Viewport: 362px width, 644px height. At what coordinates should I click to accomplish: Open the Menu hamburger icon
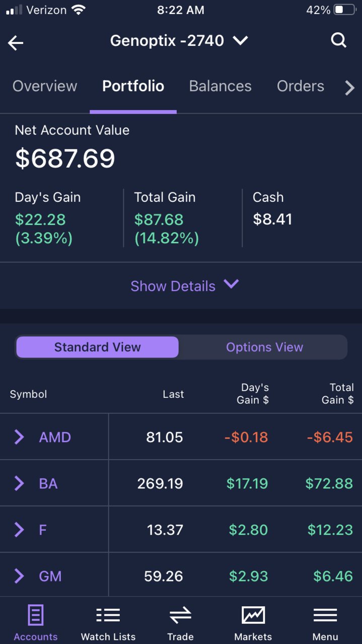[325, 615]
